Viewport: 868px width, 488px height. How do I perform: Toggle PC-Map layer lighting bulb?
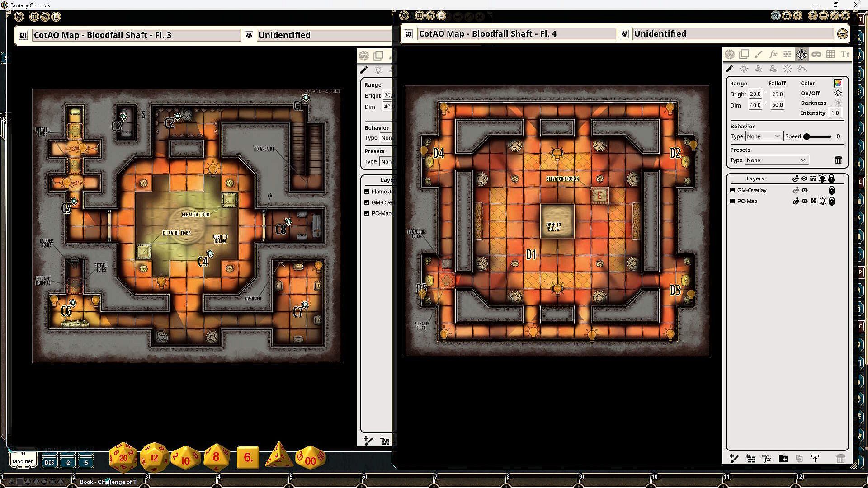point(822,201)
